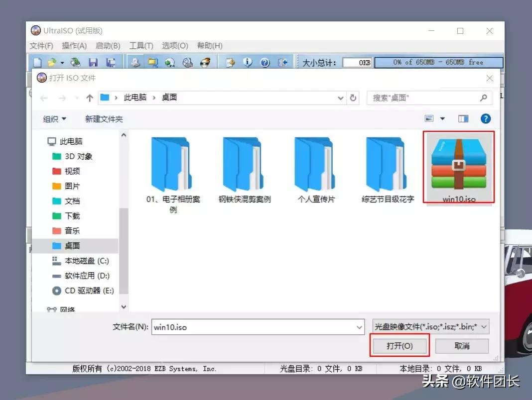Click the Save toolbar icon in UltraISO
The width and height of the screenshot is (532, 400).
pos(93,62)
